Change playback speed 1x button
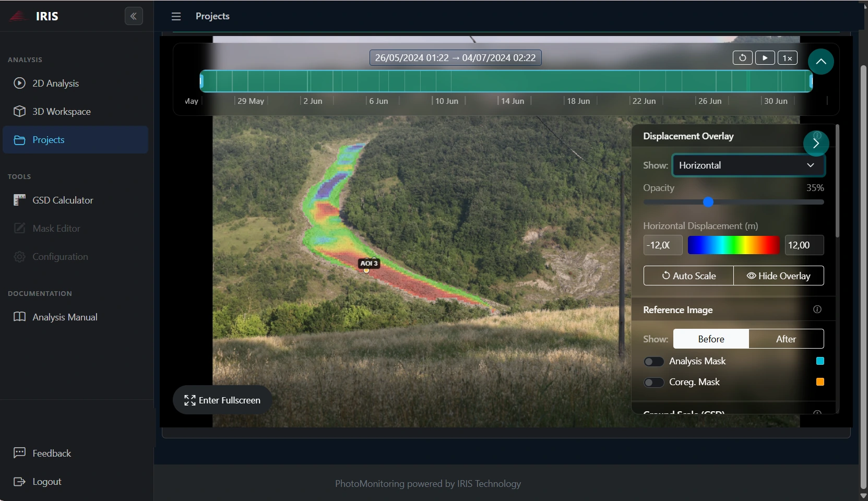This screenshot has height=501, width=868. click(787, 58)
